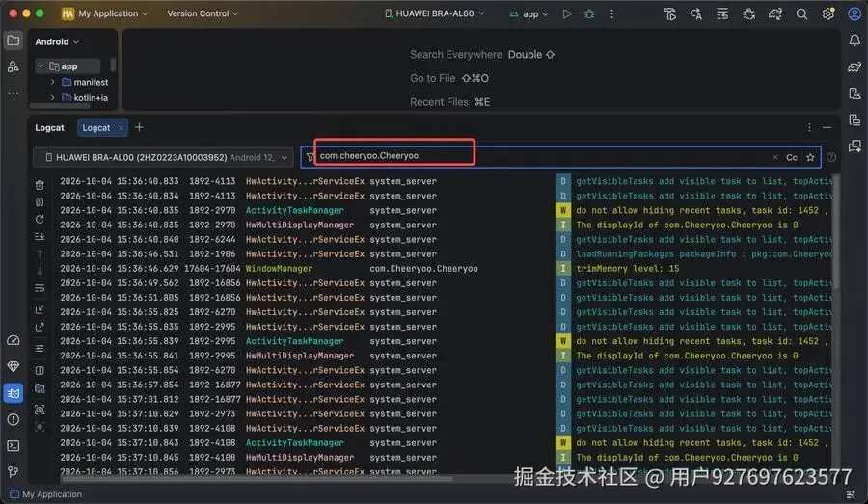868x504 pixels.
Task: Open the Android project view dropdown
Action: point(57,41)
